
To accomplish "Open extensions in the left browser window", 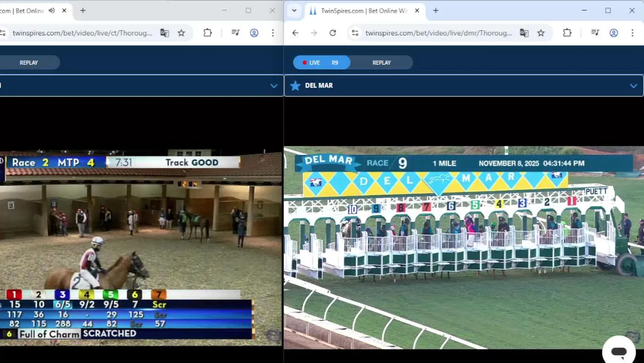I will click(208, 33).
